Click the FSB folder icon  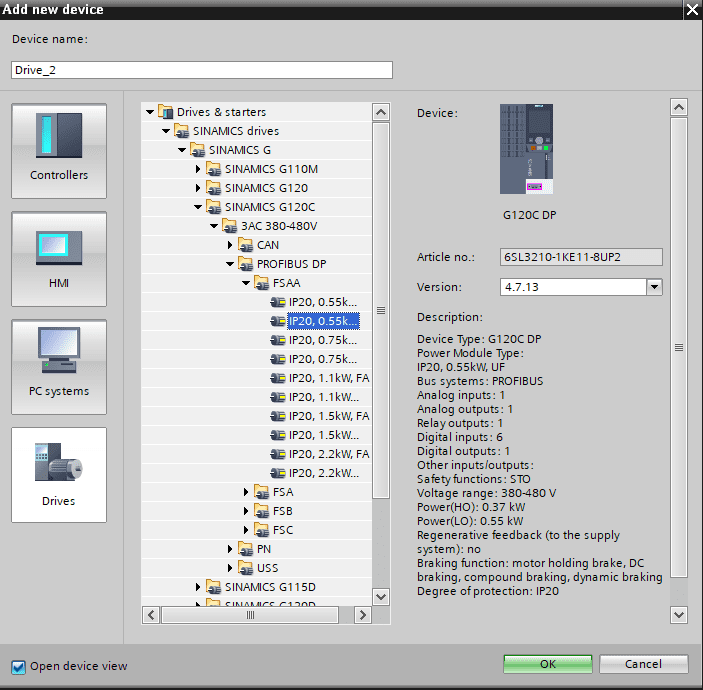tap(262, 511)
